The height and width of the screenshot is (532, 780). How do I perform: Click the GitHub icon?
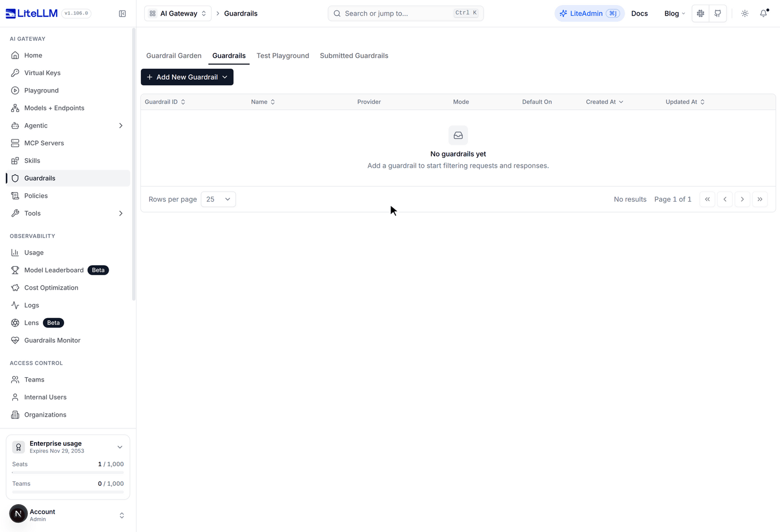(x=718, y=13)
